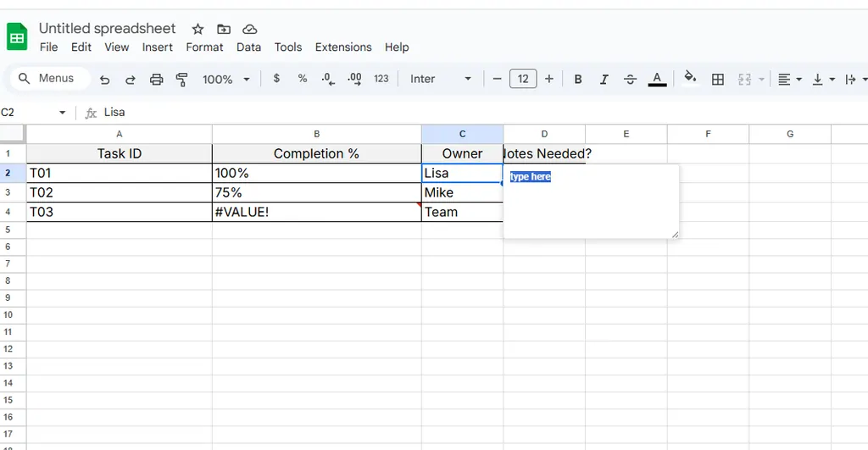Toggle strikethrough formatting
The image size is (868, 450).
[630, 79]
